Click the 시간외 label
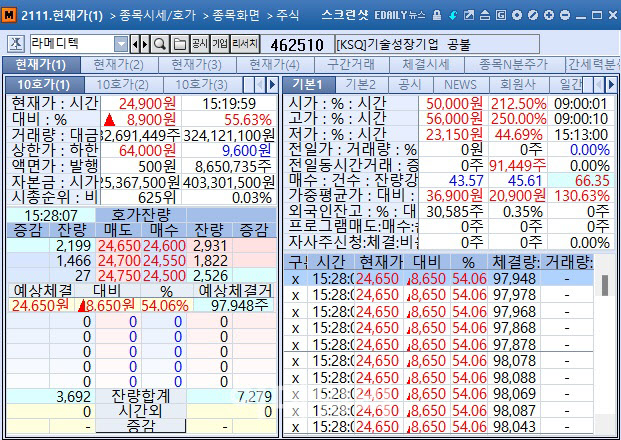 pos(141,411)
